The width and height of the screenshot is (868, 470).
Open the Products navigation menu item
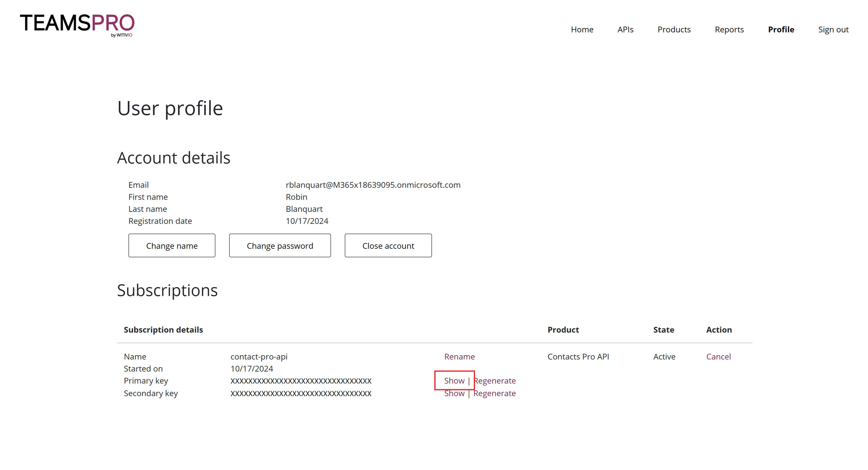tap(673, 29)
